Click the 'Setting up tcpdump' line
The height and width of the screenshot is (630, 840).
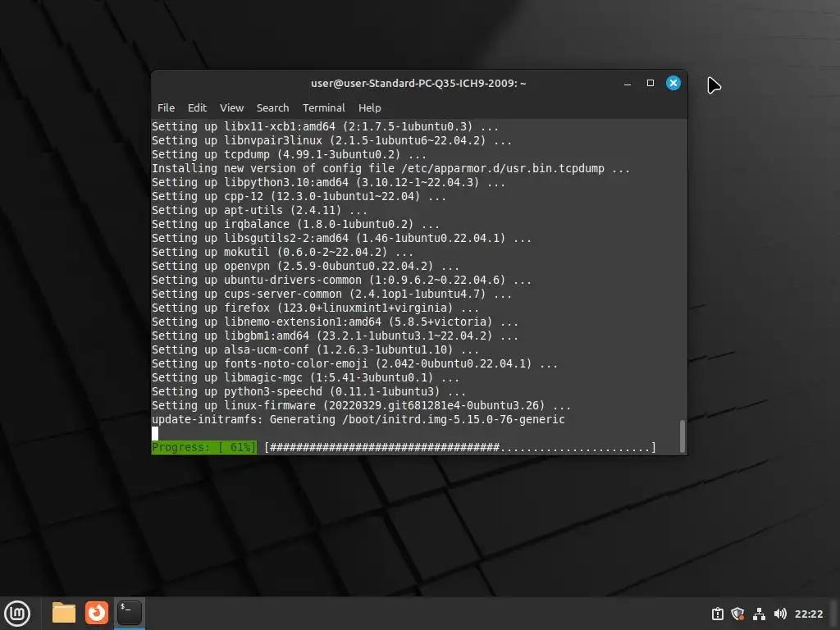(289, 155)
